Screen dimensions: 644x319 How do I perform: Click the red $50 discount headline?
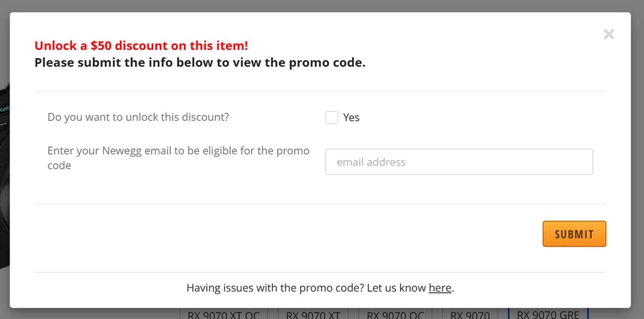point(141,46)
